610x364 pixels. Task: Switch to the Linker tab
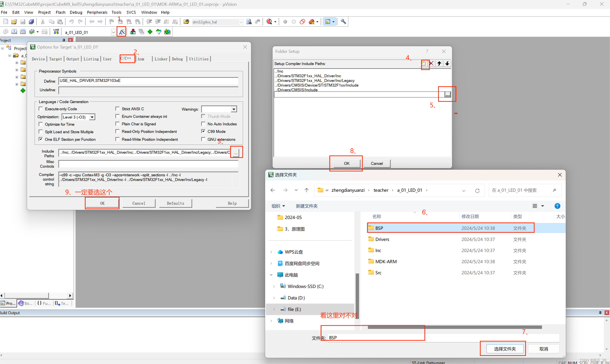click(161, 59)
